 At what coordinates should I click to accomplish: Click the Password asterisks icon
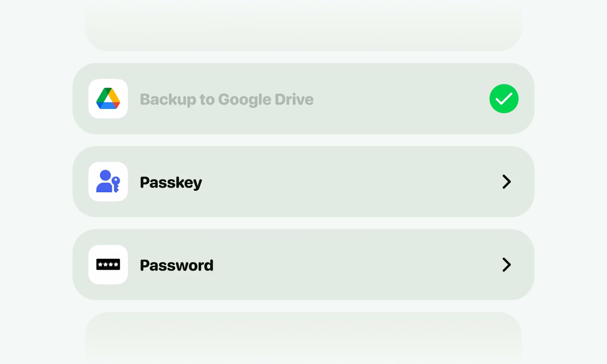[x=108, y=264]
